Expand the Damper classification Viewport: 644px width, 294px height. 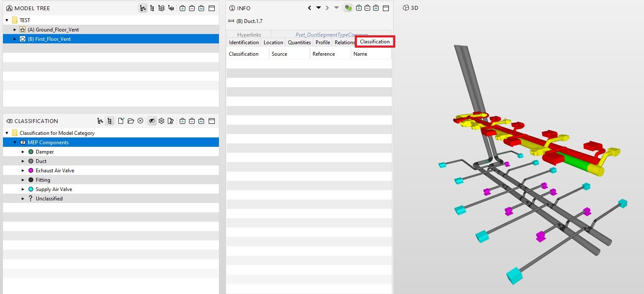(x=23, y=151)
